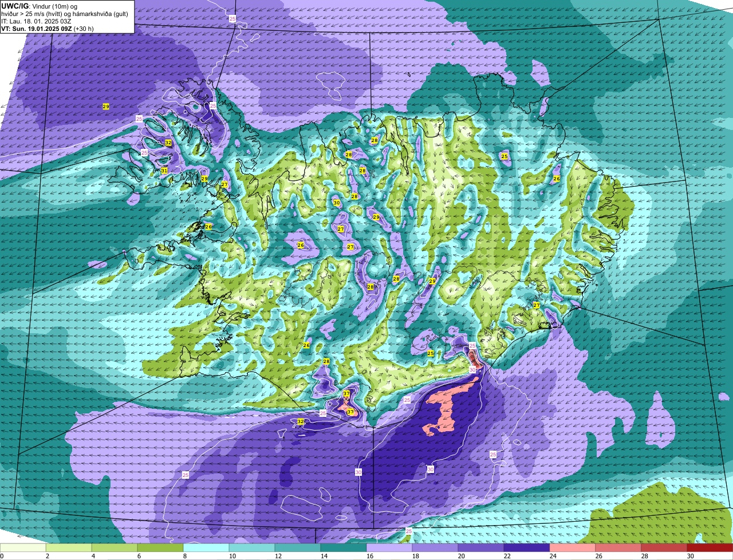Pick the 22–24 dark indigo legend swatch
This screenshot has height=560, width=733.
tap(527, 547)
